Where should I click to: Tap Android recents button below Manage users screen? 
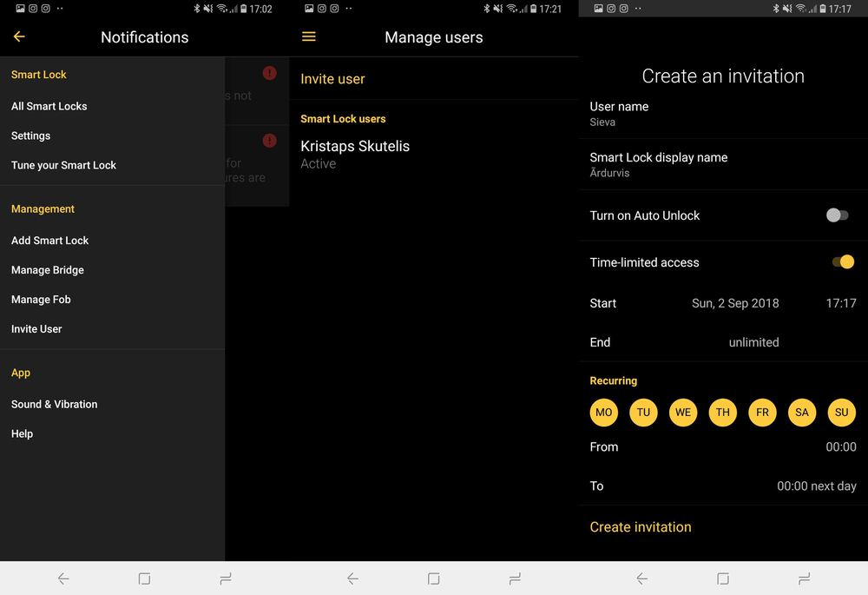click(x=515, y=579)
